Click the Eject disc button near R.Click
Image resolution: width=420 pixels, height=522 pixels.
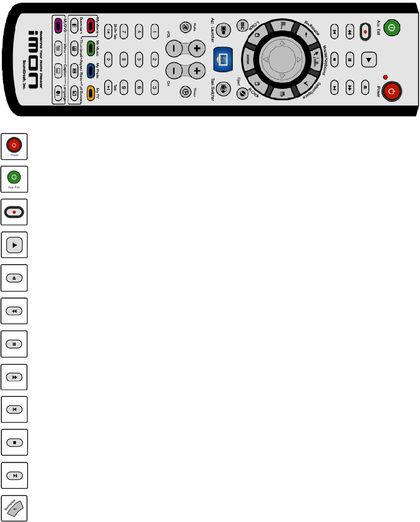243,94
